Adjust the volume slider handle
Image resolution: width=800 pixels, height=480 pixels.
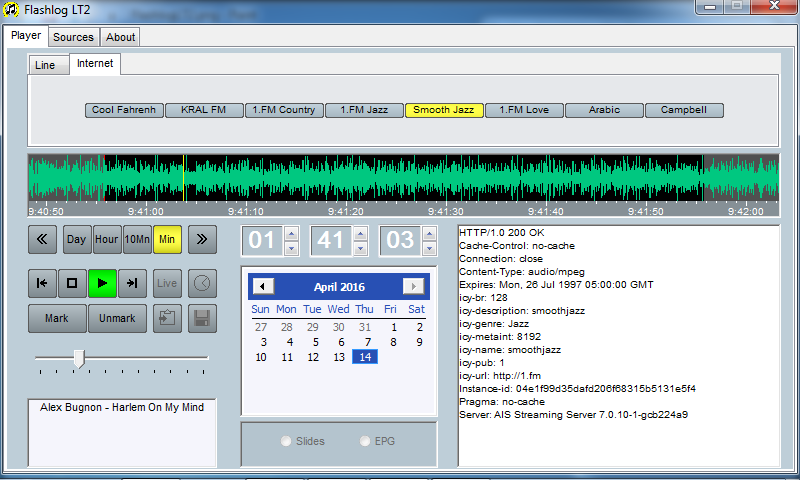(x=79, y=359)
